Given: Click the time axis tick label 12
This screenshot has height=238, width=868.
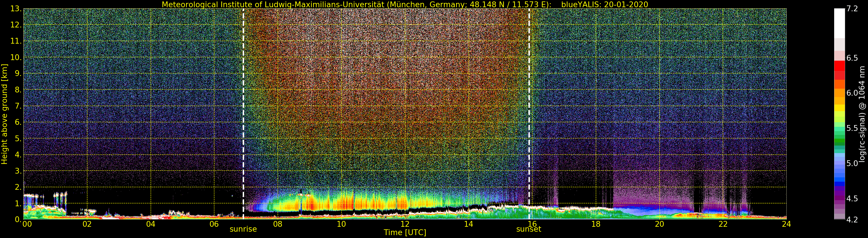Looking at the screenshot, I should click(405, 224).
